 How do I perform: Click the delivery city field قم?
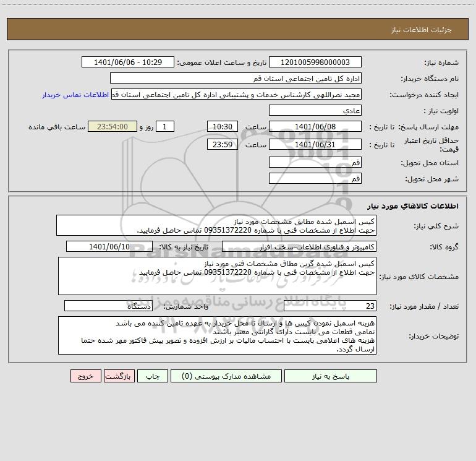tap(315, 178)
